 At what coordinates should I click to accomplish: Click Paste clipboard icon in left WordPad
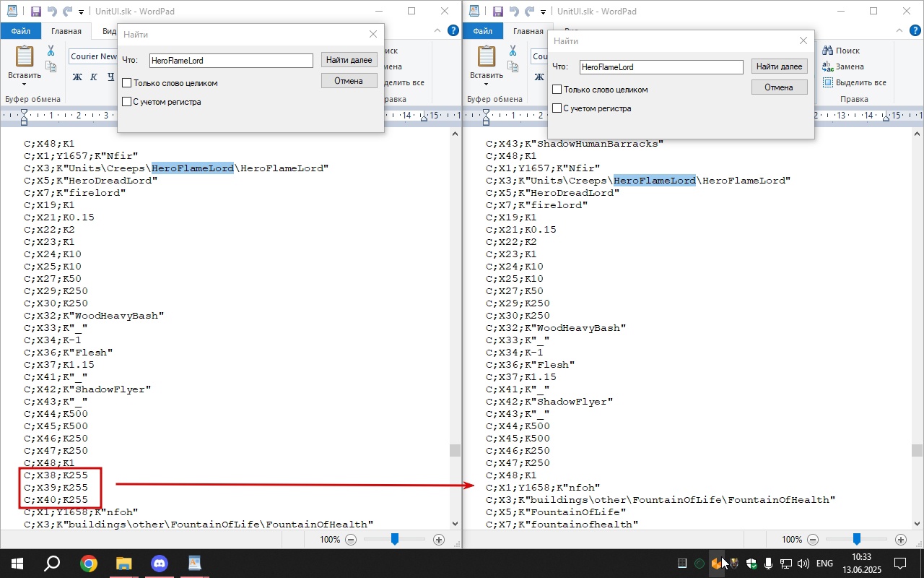coord(25,56)
